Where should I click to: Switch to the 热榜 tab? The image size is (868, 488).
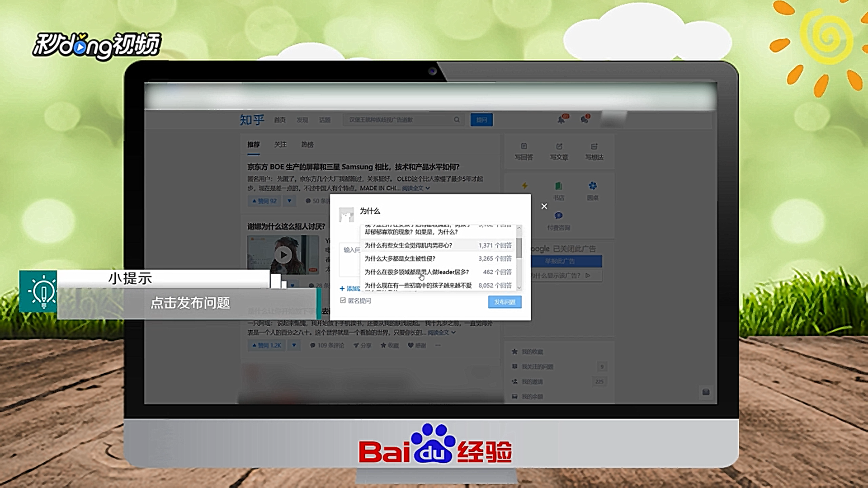tap(307, 145)
